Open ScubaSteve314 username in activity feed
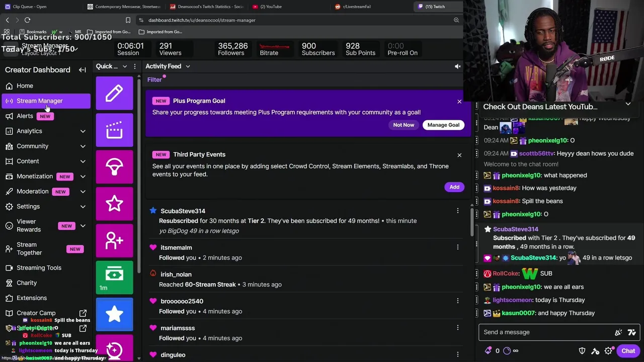This screenshot has height=362, width=644. tap(183, 211)
